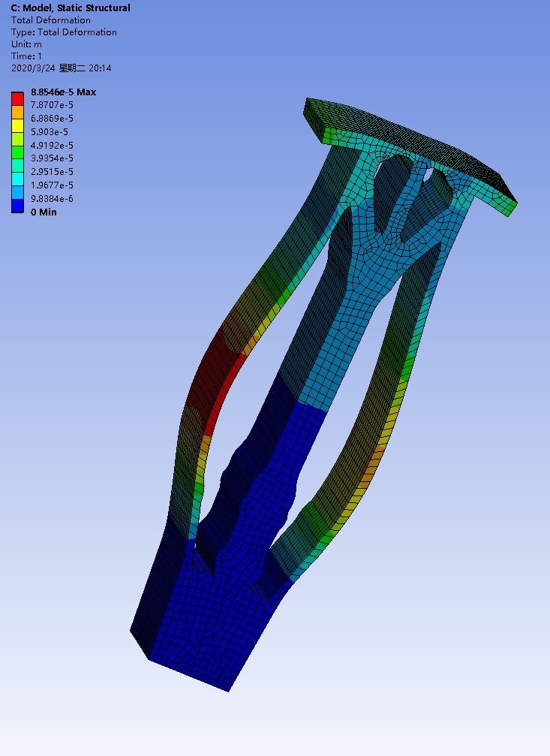Click the 'Time: 1' label
The height and width of the screenshot is (756, 550).
(x=26, y=56)
